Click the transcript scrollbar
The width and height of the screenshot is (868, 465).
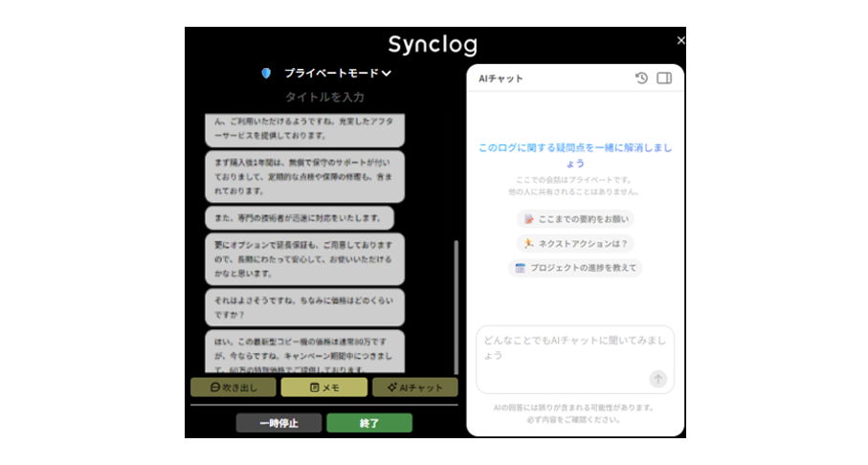click(x=456, y=307)
